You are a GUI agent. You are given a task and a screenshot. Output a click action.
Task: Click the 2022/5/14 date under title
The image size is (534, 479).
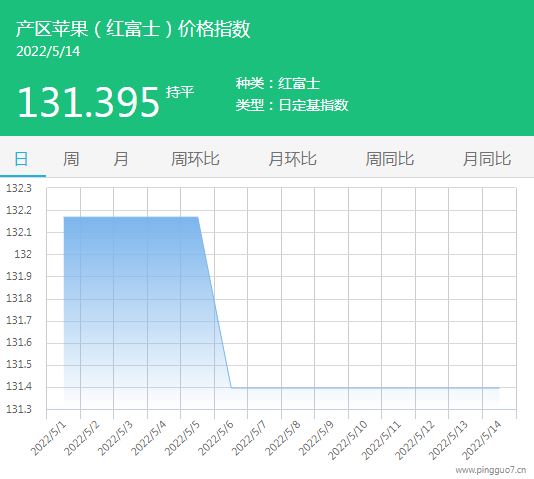click(48, 51)
